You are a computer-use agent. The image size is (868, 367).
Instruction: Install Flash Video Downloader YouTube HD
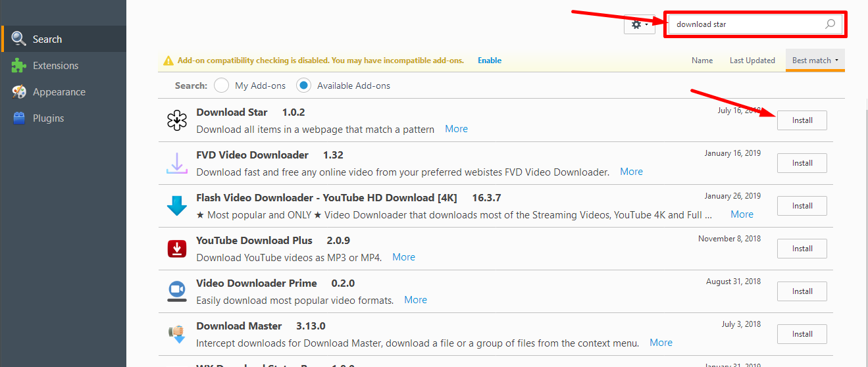pos(802,206)
